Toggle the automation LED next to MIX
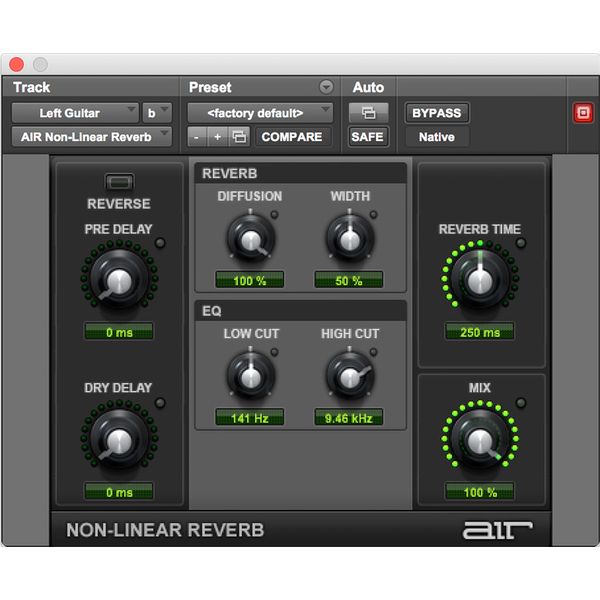This screenshot has width=600, height=600. [x=521, y=403]
